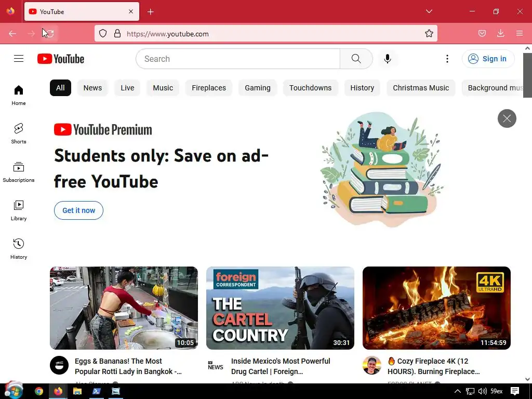Image resolution: width=532 pixels, height=399 pixels.
Task: Dismiss the YouTube Premium banner
Action: [507, 118]
